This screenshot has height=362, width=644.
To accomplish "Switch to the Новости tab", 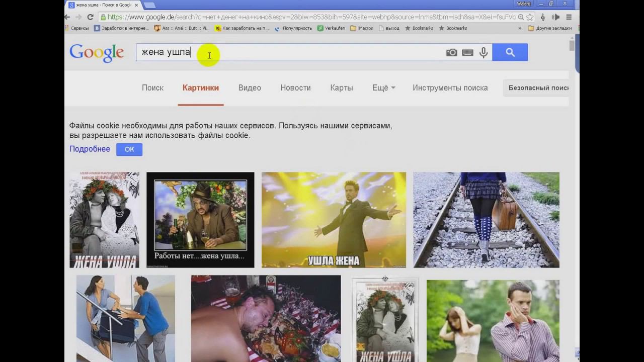I will pos(295,87).
